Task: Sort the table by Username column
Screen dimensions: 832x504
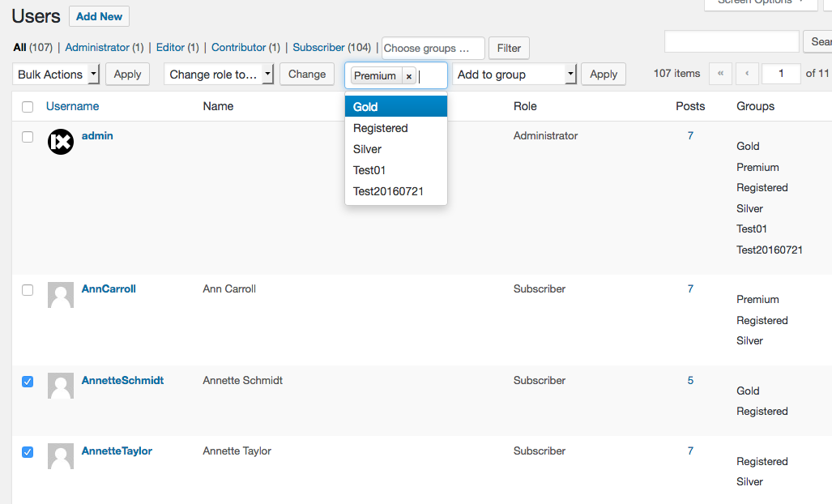Action: [72, 106]
